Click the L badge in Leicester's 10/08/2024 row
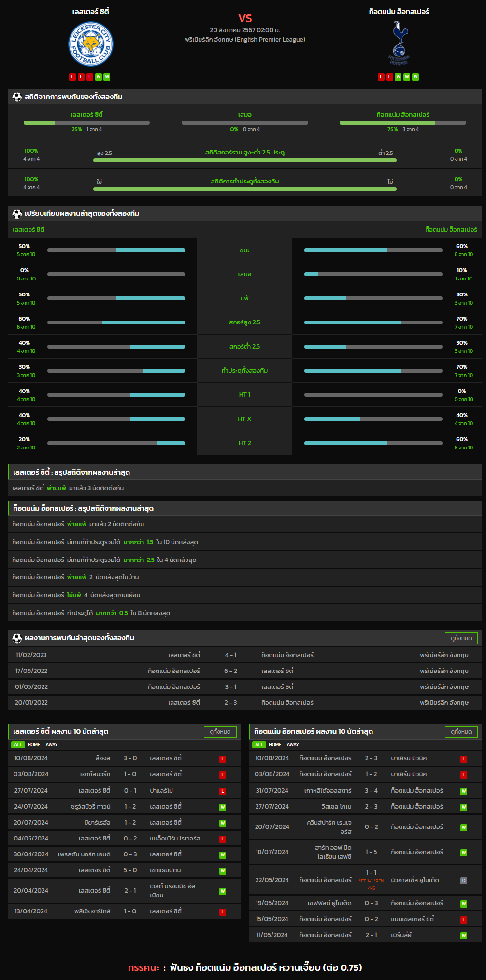486x980 pixels. click(223, 759)
